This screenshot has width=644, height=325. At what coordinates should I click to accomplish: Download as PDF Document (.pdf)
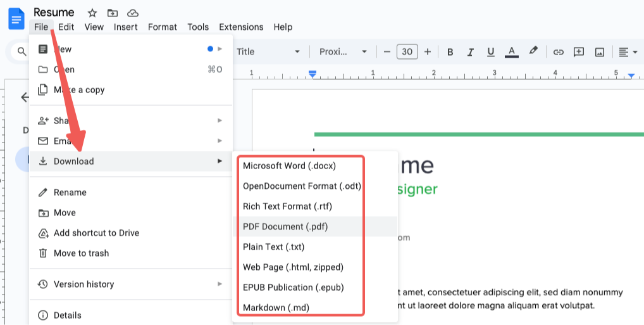[314, 226]
